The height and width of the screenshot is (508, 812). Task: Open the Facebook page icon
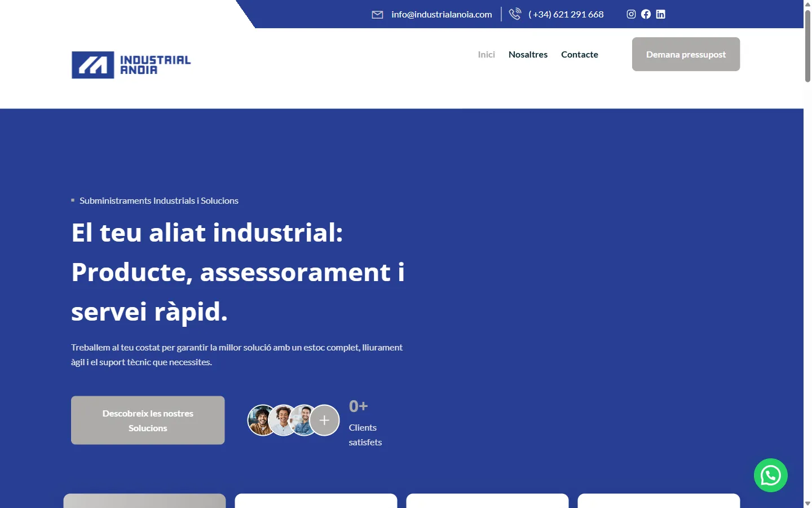pos(646,14)
